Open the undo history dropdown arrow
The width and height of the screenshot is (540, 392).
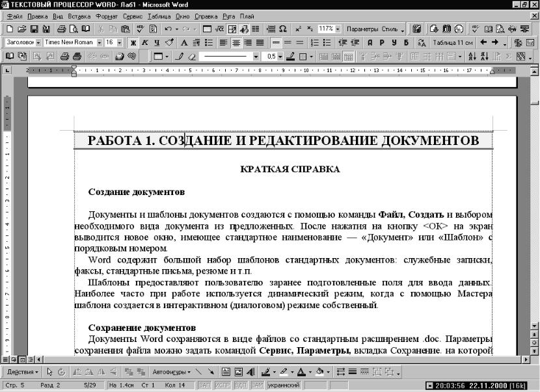tap(176, 29)
